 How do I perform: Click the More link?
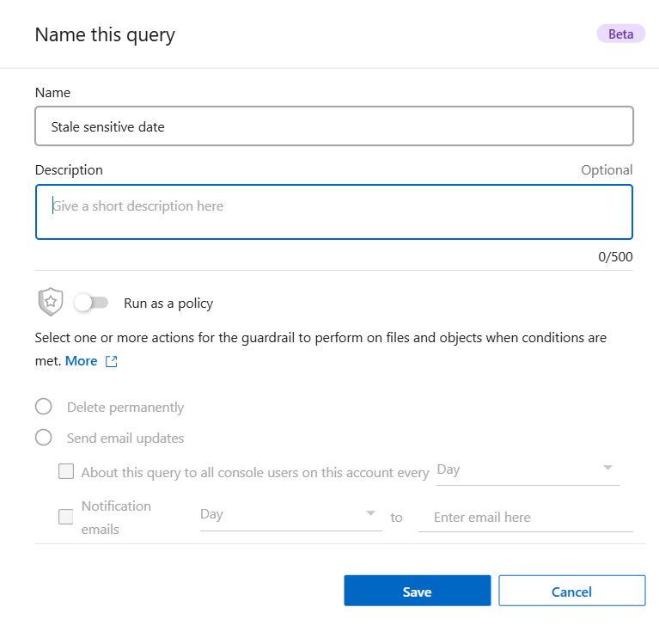click(82, 361)
